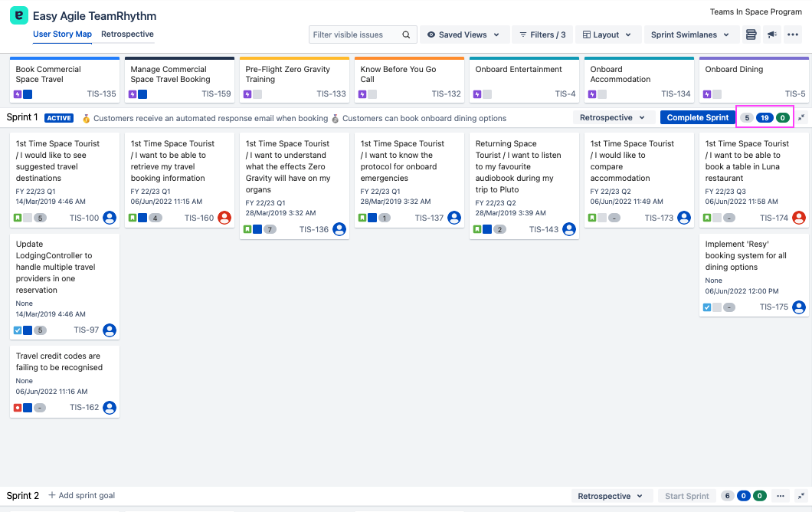
Task: Expand the Saved Views dropdown
Action: point(463,34)
